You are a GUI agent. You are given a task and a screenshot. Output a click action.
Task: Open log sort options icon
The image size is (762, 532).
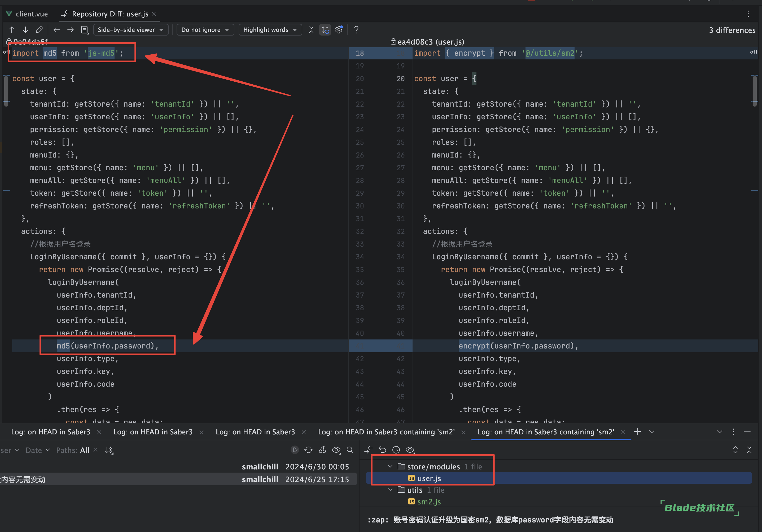point(109,450)
